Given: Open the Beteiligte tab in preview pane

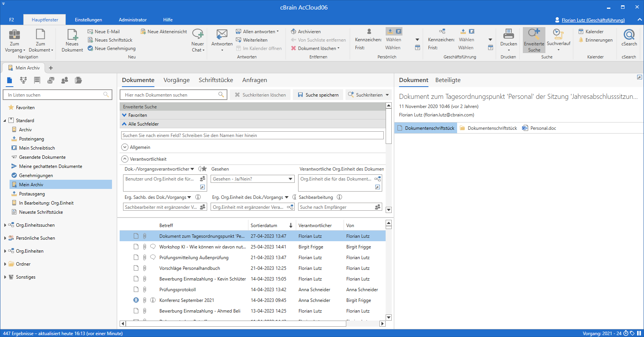Looking at the screenshot, I should (448, 80).
